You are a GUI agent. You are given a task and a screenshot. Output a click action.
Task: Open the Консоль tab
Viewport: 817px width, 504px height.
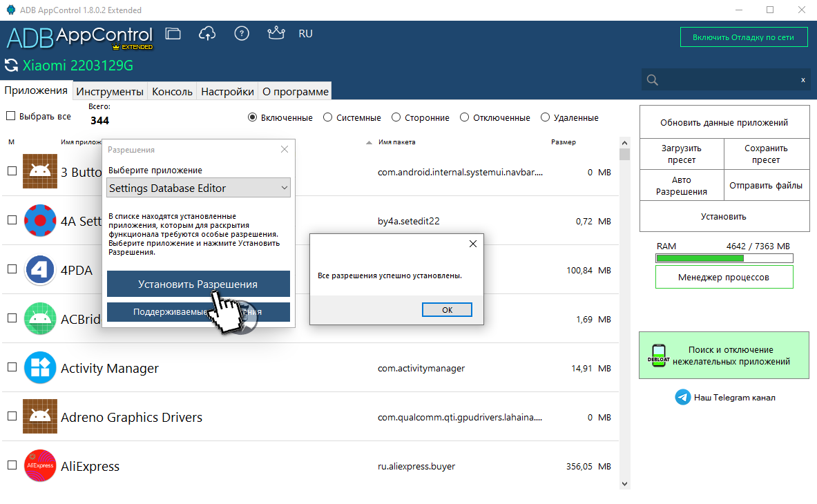coord(172,92)
